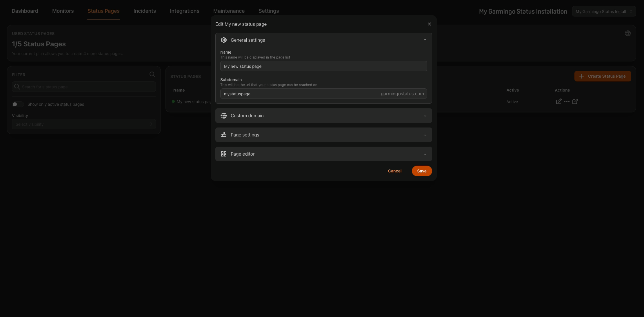Collapse the General settings section chevron
This screenshot has height=317, width=644.
click(425, 40)
